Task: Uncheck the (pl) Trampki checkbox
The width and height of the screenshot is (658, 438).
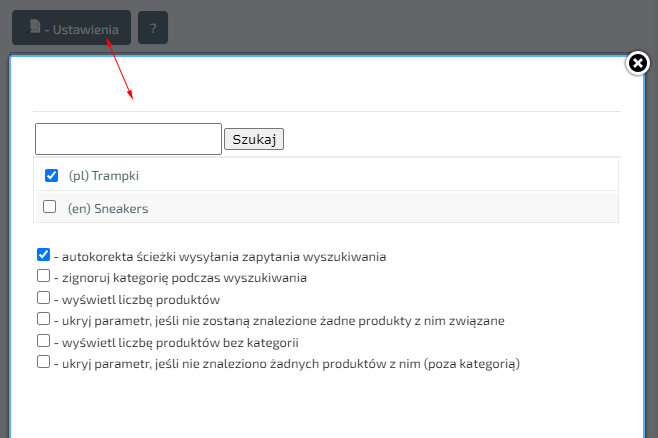Action: (51, 175)
